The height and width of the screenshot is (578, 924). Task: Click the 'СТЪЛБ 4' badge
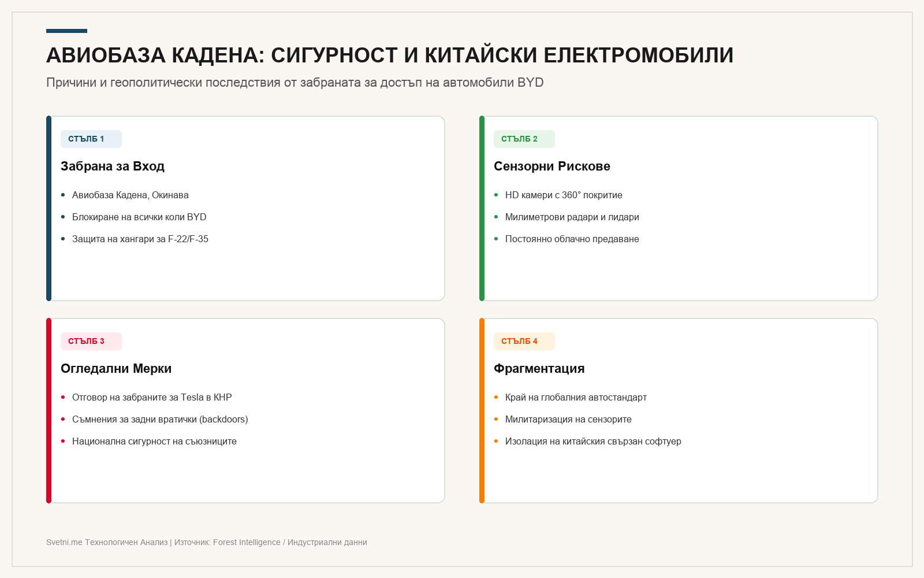524,341
